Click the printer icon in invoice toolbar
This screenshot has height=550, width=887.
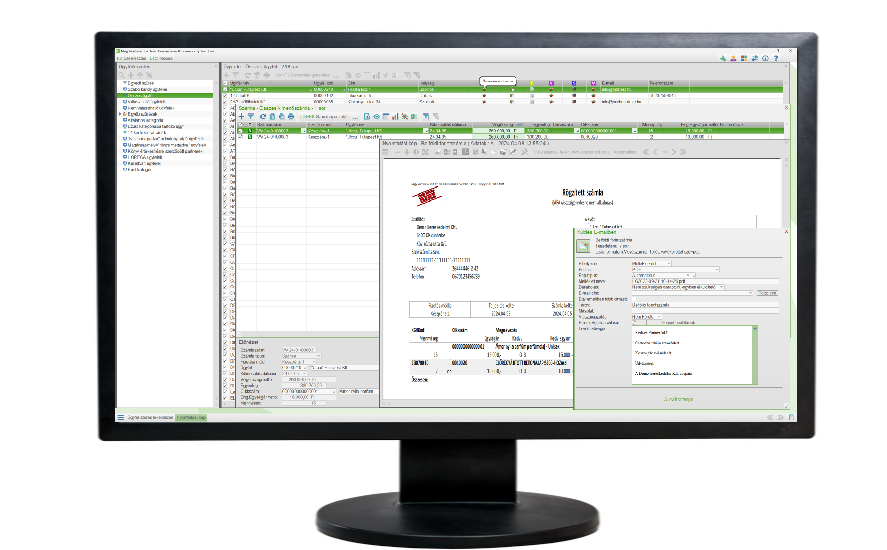[291, 116]
